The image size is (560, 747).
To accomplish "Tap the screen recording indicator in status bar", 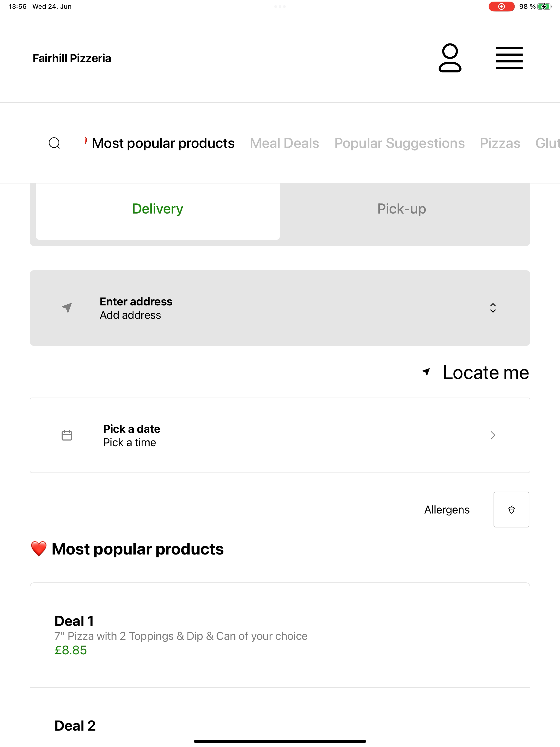I will [x=501, y=6].
